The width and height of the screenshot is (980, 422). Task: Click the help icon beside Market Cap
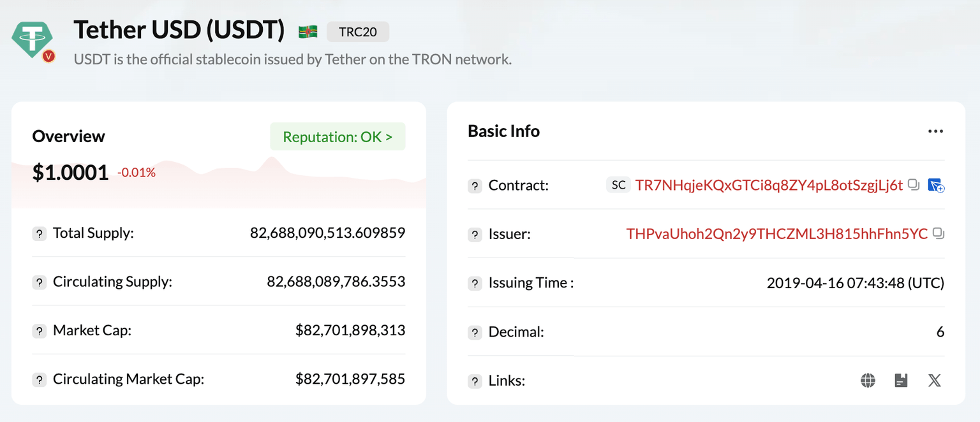40,331
